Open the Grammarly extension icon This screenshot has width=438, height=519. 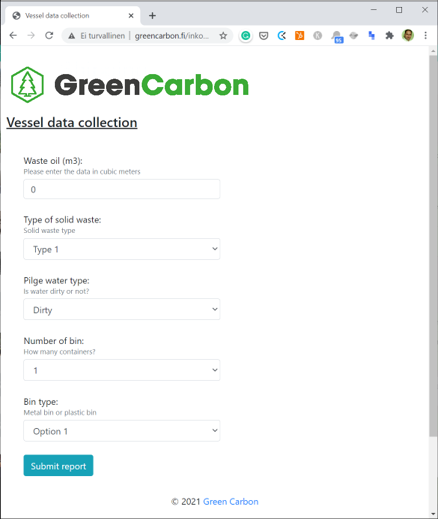(x=246, y=36)
